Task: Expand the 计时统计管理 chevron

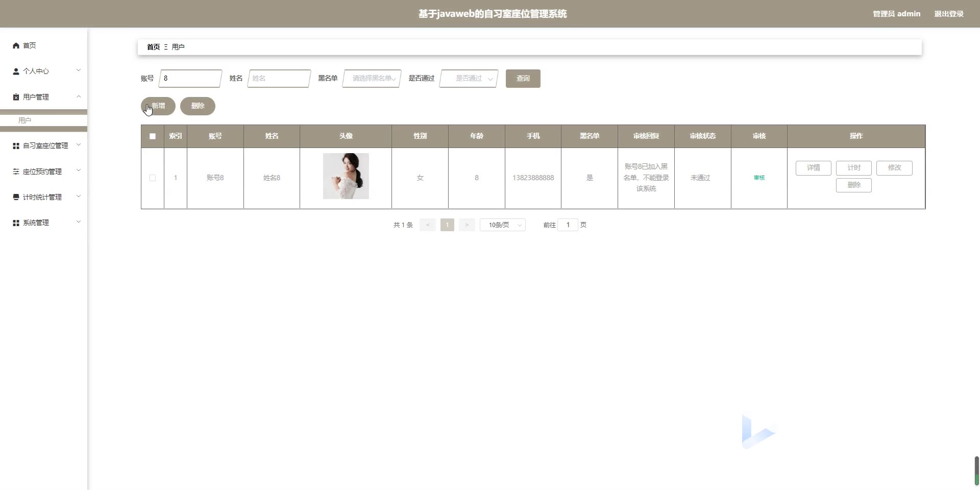Action: (79, 197)
